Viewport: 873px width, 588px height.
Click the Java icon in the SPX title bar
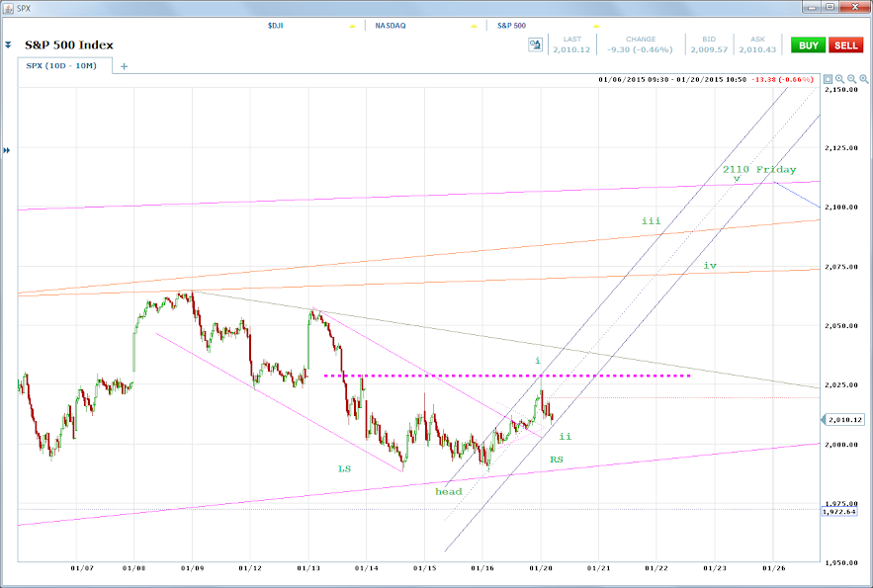coord(8,8)
